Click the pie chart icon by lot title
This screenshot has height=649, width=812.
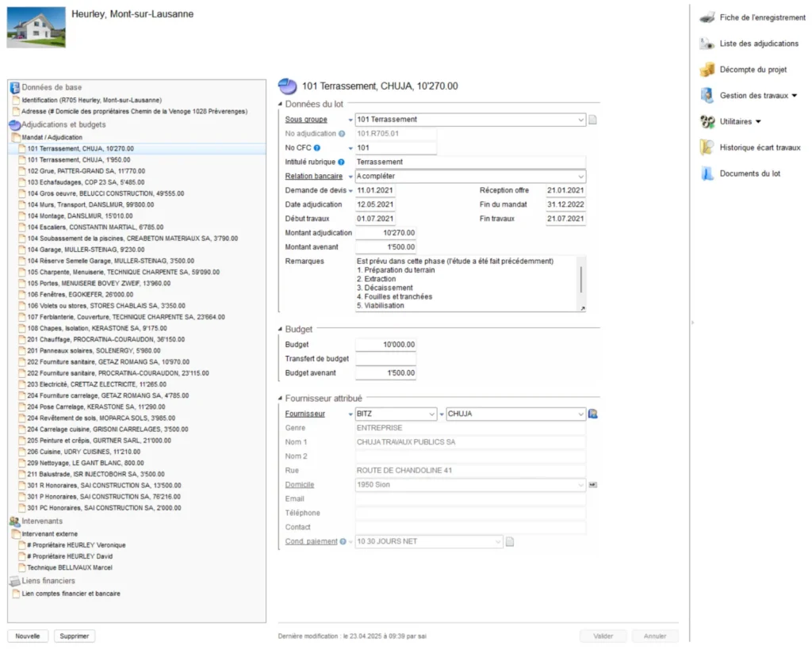point(287,86)
